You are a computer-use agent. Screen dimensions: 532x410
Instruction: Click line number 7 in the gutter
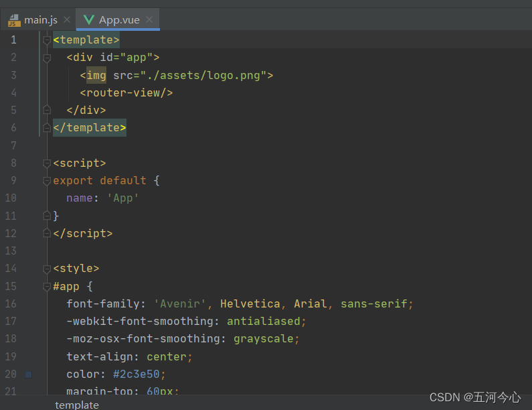pos(13,145)
